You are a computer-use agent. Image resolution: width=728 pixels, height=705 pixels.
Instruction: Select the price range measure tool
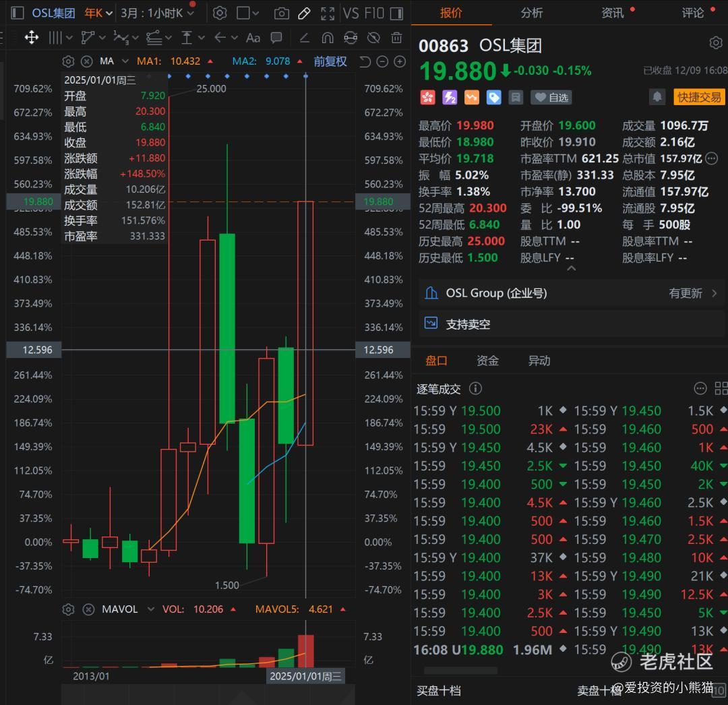(187, 38)
